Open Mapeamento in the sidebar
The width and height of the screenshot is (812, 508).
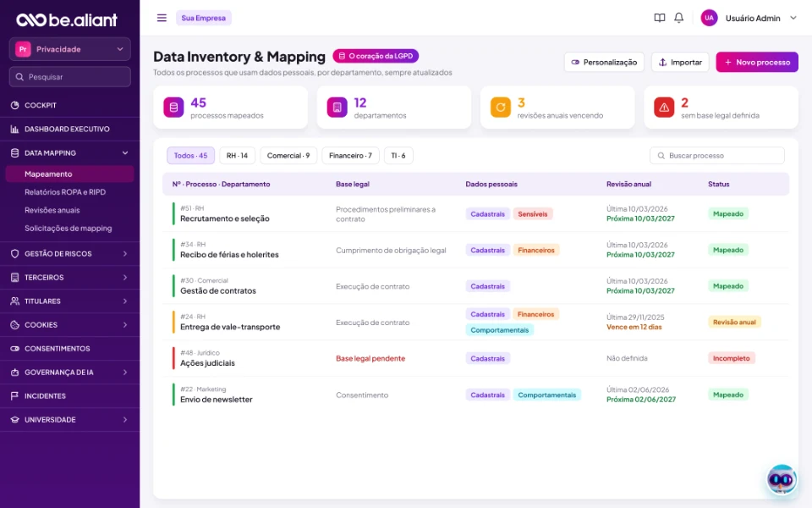70,174
